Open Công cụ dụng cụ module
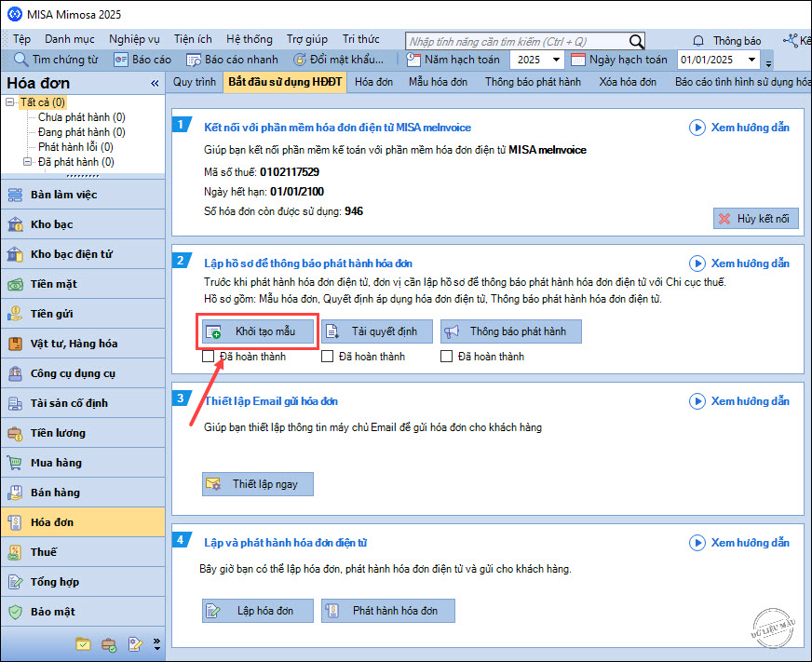Screen dimensions: 812x662 tap(83, 373)
